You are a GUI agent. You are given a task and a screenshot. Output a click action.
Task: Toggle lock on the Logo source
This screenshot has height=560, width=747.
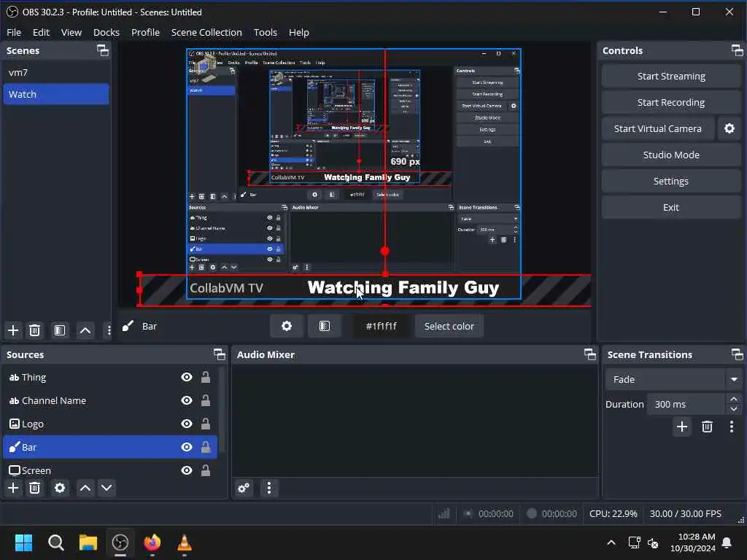pyautogui.click(x=206, y=424)
